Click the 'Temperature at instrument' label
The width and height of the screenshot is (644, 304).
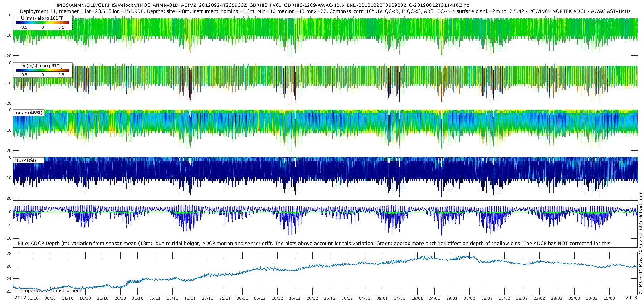pyautogui.click(x=50, y=291)
